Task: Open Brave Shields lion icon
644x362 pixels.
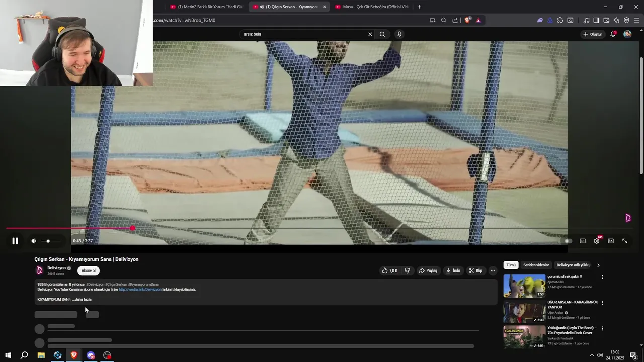Action: (467, 20)
